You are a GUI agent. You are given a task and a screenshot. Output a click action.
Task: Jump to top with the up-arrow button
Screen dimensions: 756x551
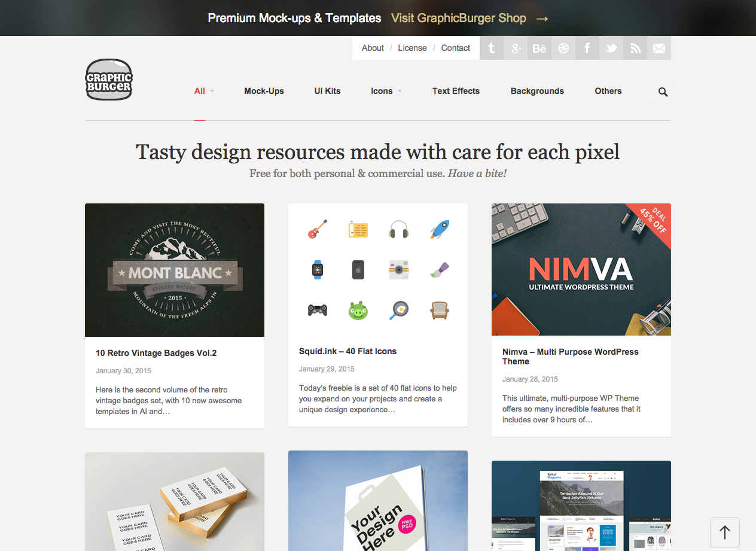coord(725,532)
